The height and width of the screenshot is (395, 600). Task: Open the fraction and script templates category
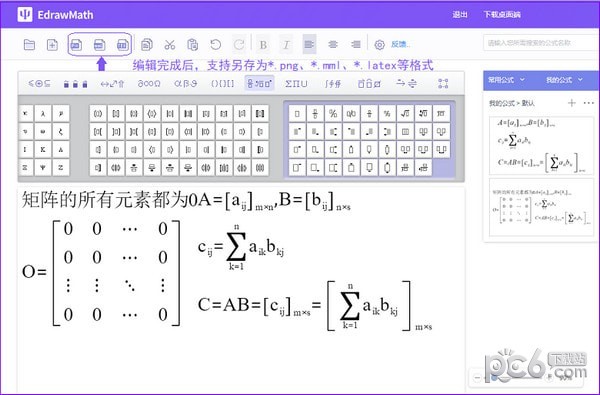[x=259, y=83]
